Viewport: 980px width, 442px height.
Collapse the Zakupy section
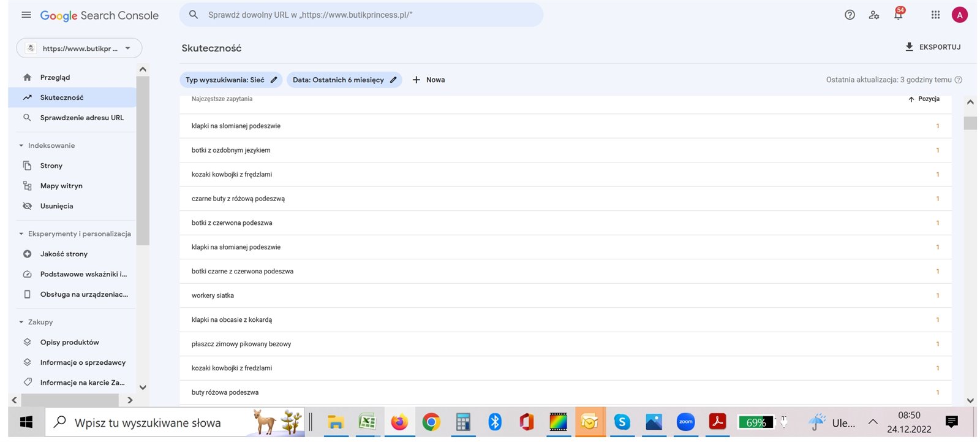coord(21,322)
